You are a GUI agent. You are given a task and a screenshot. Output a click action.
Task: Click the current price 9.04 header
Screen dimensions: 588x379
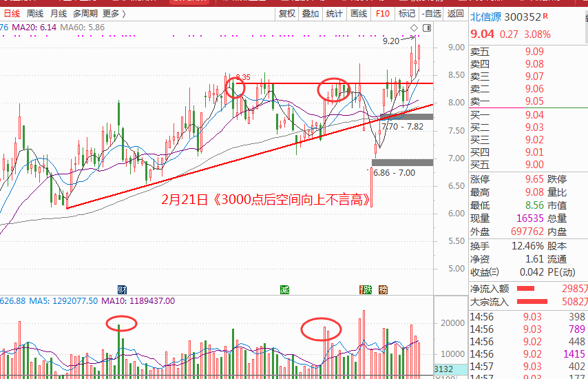point(482,34)
